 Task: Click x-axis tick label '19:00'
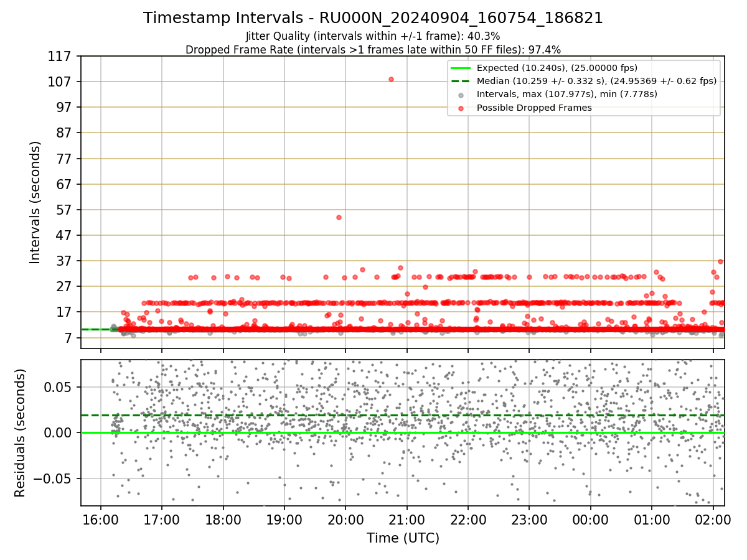(x=284, y=519)
